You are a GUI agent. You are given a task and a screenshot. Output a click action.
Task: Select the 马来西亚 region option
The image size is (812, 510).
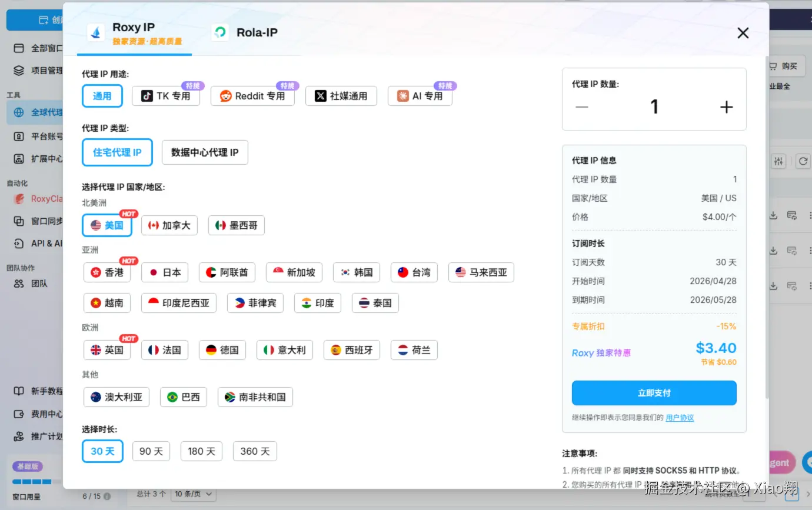481,272
